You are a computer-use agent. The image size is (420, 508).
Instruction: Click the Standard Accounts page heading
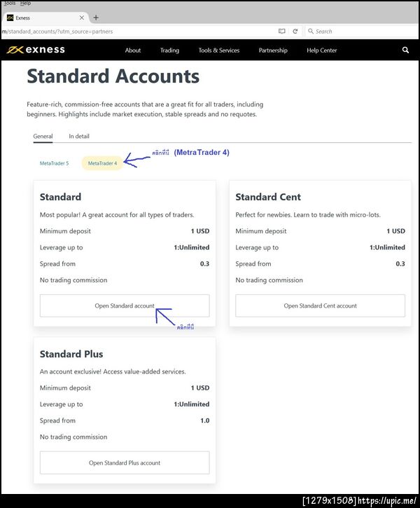[x=113, y=76]
